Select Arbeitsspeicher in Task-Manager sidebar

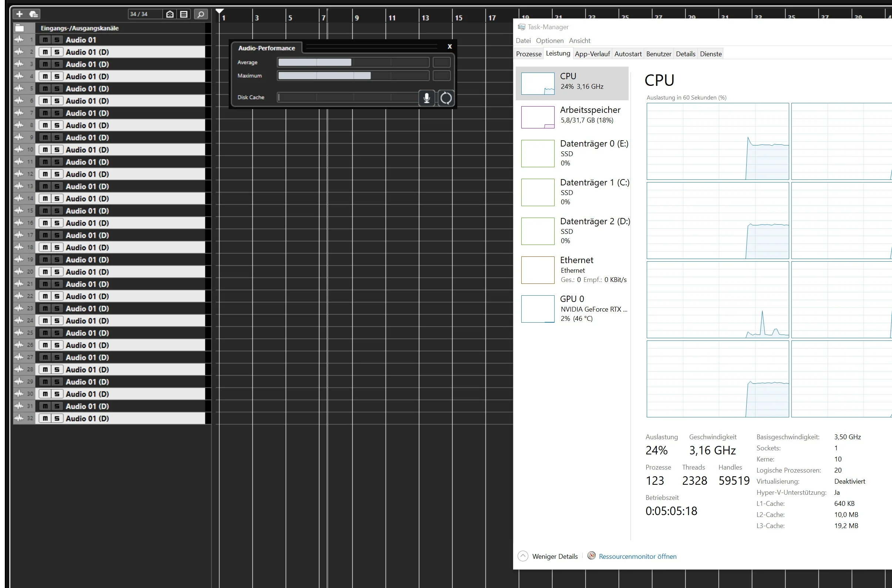pos(572,117)
